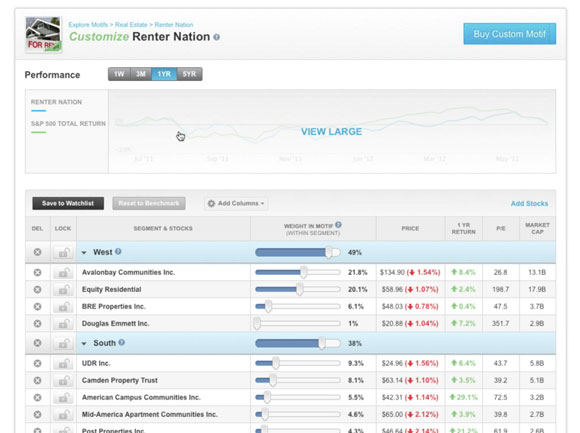Click the Market Cap column header
Image resolution: width=580 pixels, height=433 pixels.
coord(537,229)
